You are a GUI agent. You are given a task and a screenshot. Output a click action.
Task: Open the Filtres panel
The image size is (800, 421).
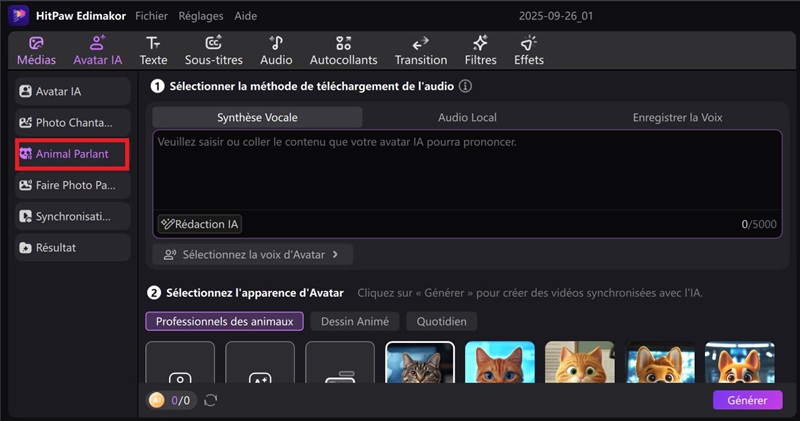click(480, 51)
